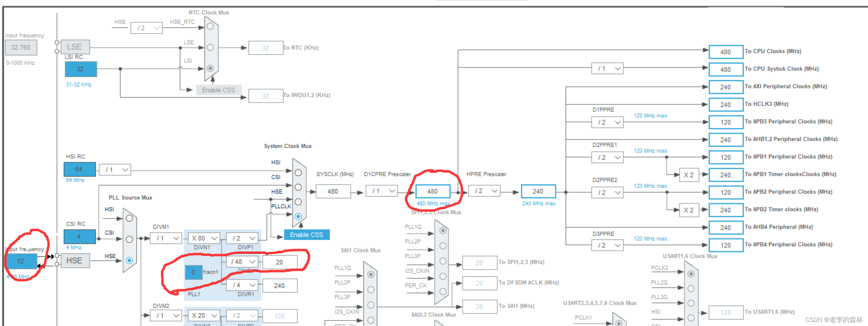Click the LSI RC 32 blue box
This screenshot has width=868, height=326.
[x=81, y=69]
